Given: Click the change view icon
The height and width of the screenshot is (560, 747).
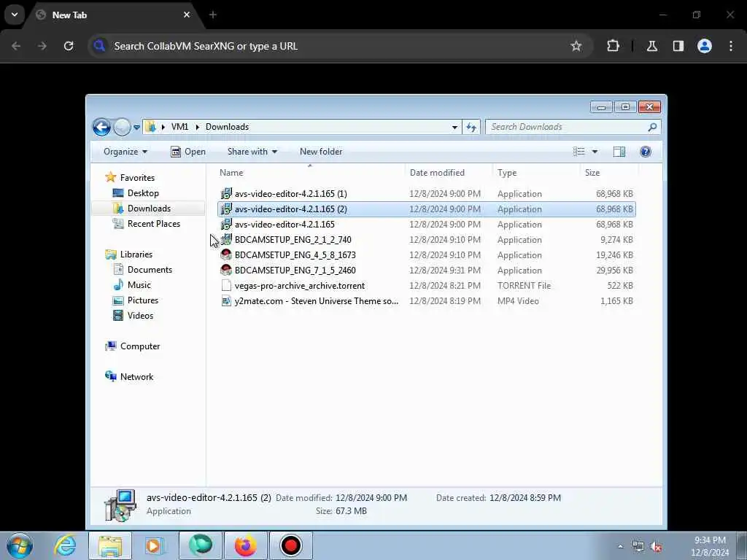Looking at the screenshot, I should [578, 152].
